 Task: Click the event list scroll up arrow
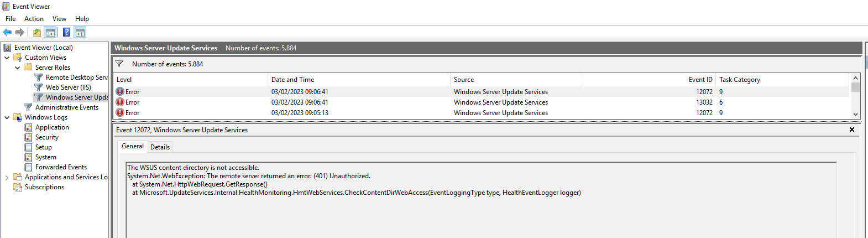pyautogui.click(x=855, y=78)
